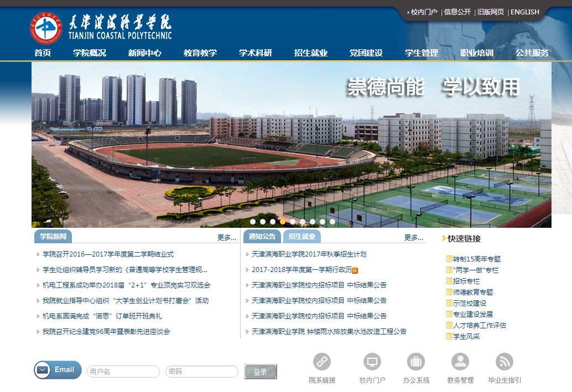The image size is (572, 392).
Task: Select the last slideshow indicator dot
Action: [332, 222]
